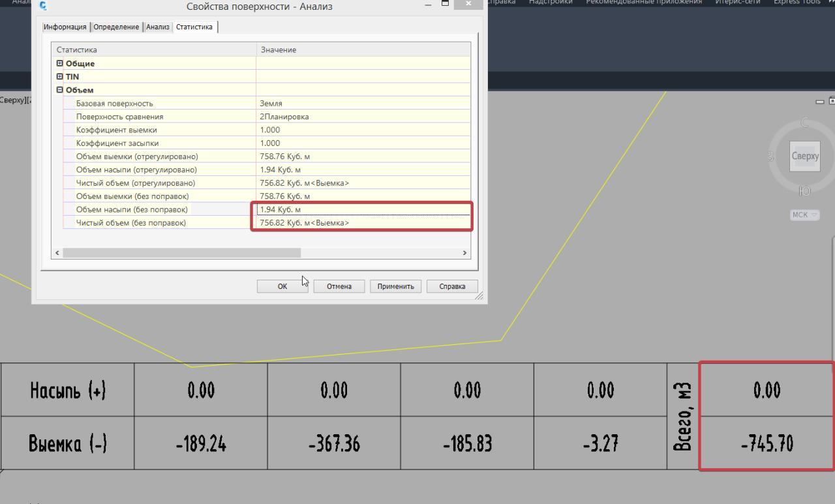Screen dimensions: 835x504
Task: Minimize the drawing viewport window
Action: pos(820,101)
